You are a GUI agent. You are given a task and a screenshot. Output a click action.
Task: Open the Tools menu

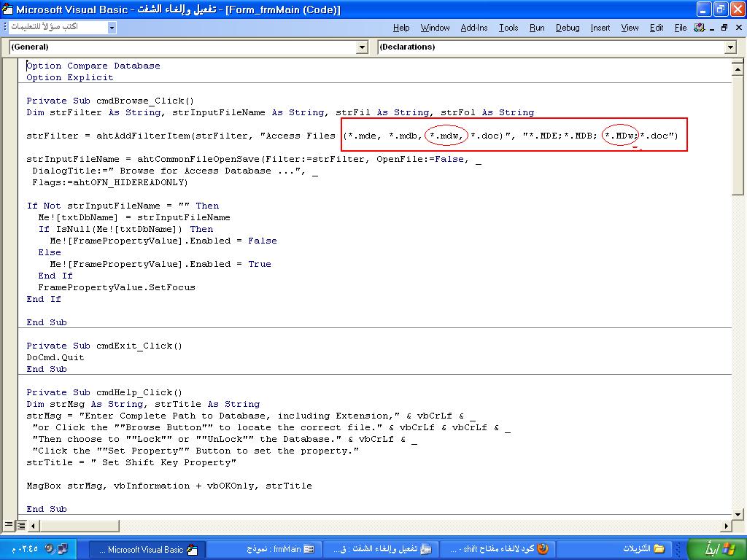coord(508,28)
